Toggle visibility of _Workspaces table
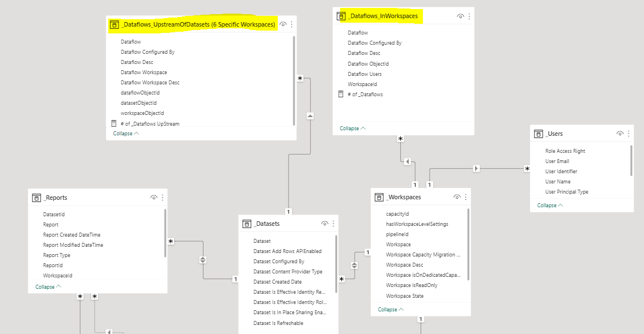Screen dimensions: 644x334 [x=457, y=197]
